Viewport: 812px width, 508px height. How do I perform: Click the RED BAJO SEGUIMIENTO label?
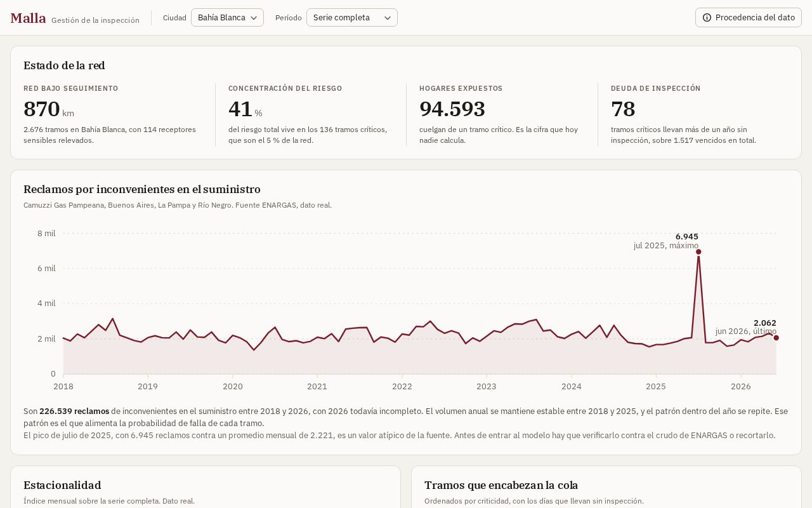70,88
